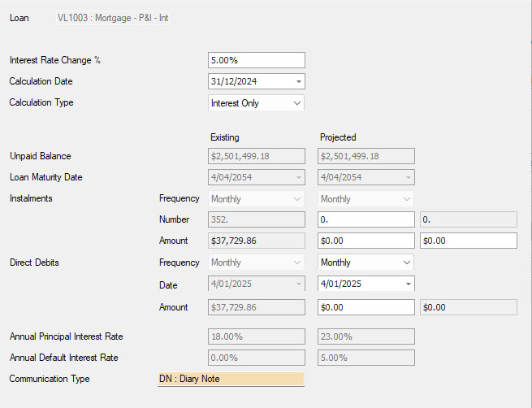Image resolution: width=532 pixels, height=408 pixels.
Task: Open Existing Direct Debits Frequency dropdown
Action: click(256, 263)
